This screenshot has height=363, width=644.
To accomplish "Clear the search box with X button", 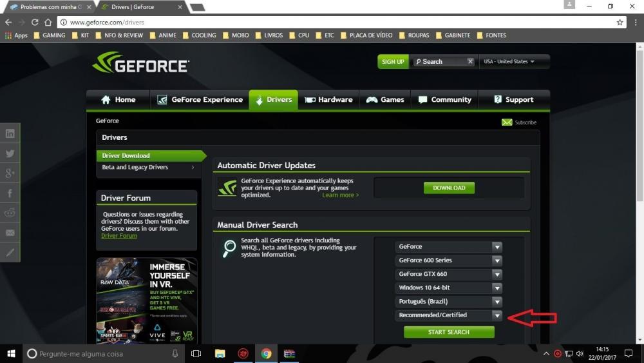I will pos(470,62).
